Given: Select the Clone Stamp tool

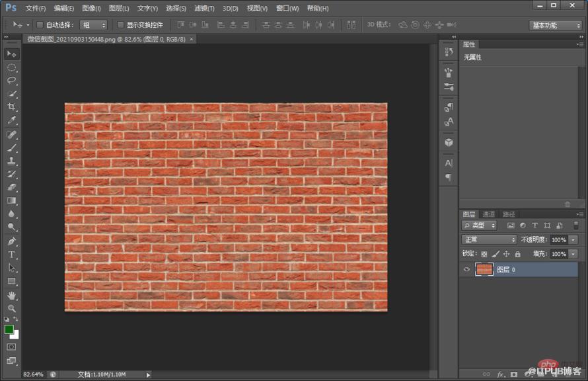Looking at the screenshot, I should pos(12,161).
